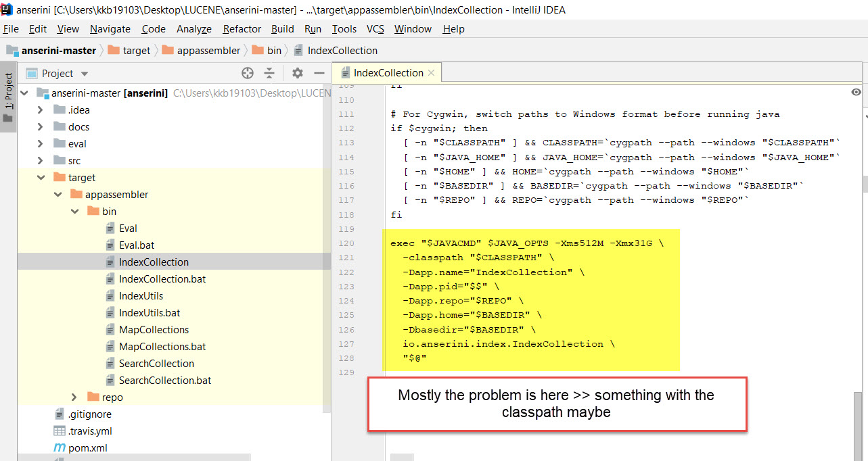The image size is (868, 461).
Task: Select IndexCollection.bat in tree
Action: point(162,279)
